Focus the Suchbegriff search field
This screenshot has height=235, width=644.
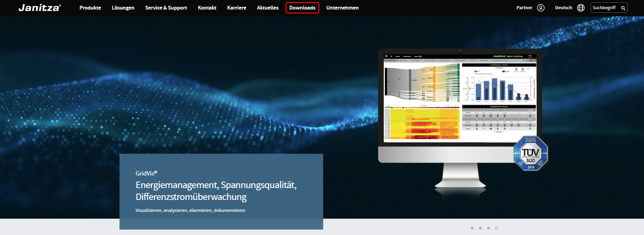tap(605, 8)
